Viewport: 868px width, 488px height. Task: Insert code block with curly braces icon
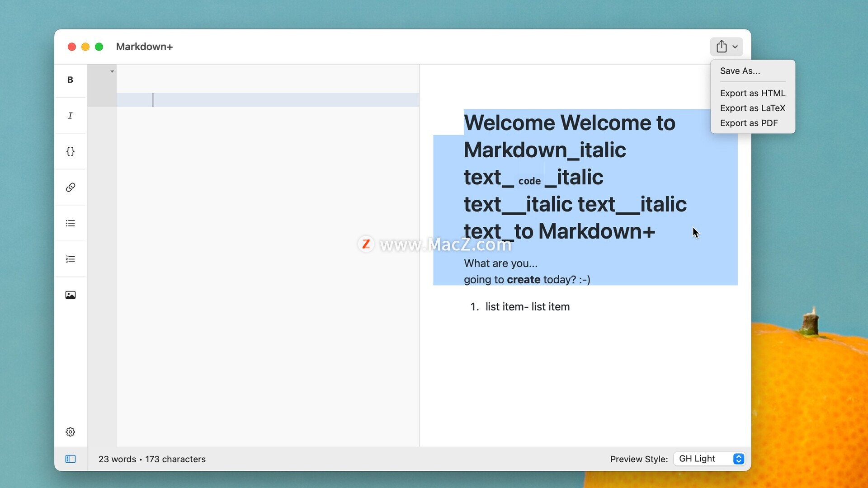(x=70, y=151)
